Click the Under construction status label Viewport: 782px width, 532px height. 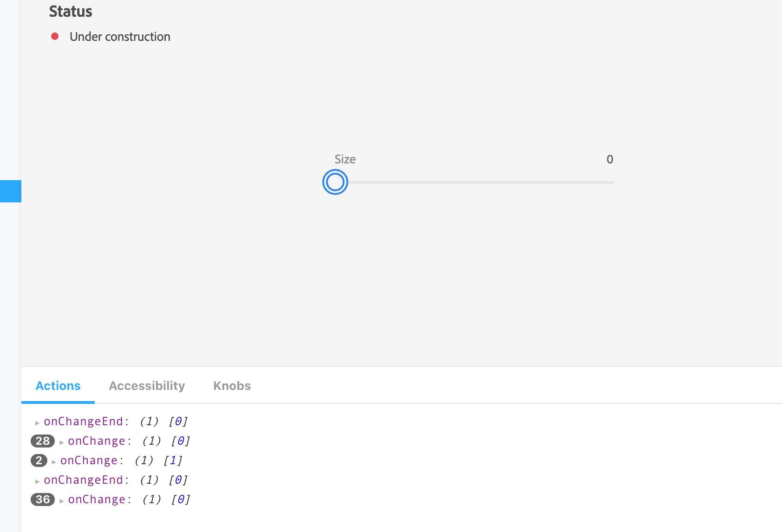tap(120, 37)
